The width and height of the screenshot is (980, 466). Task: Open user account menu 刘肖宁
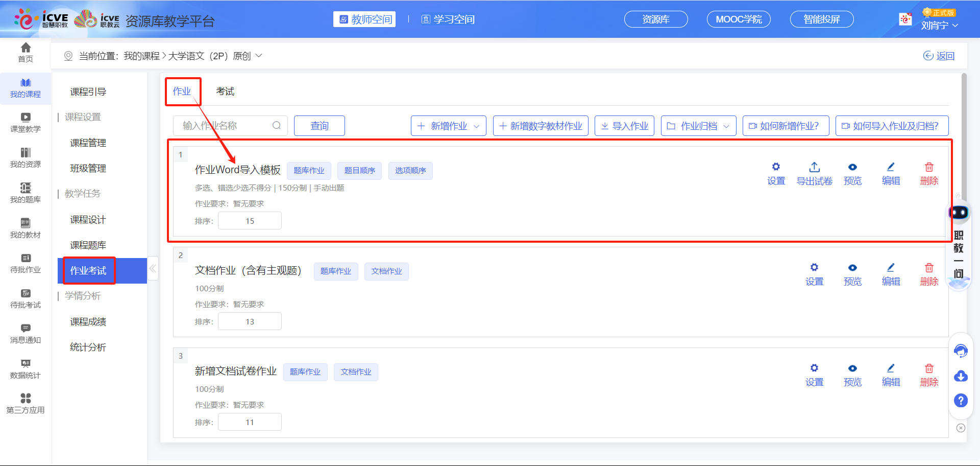[939, 25]
